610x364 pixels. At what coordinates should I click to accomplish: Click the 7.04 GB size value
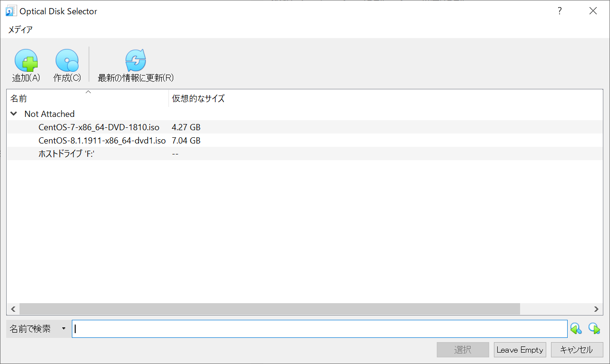pos(186,141)
